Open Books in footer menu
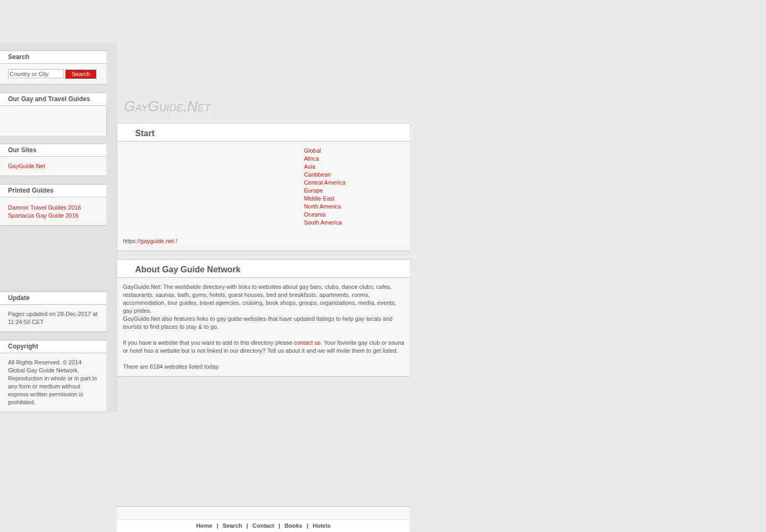766x532 pixels. click(x=293, y=526)
